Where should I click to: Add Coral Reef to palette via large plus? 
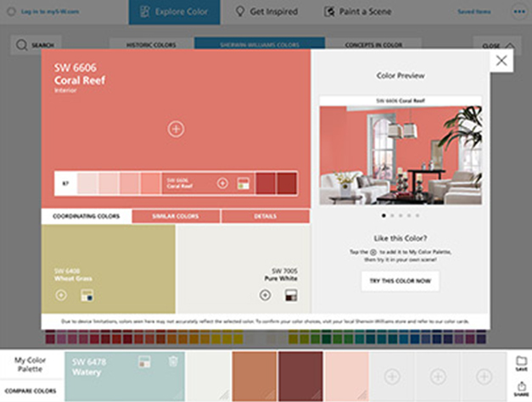point(176,129)
